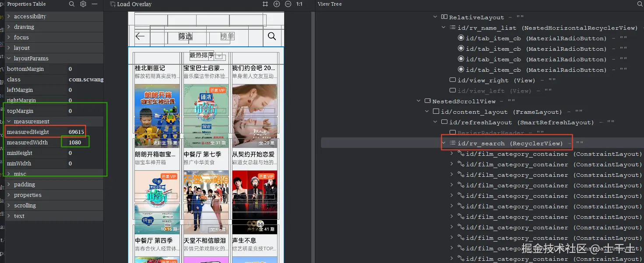
Task: Click magnifier search icon in device preview
Action: tap(272, 36)
